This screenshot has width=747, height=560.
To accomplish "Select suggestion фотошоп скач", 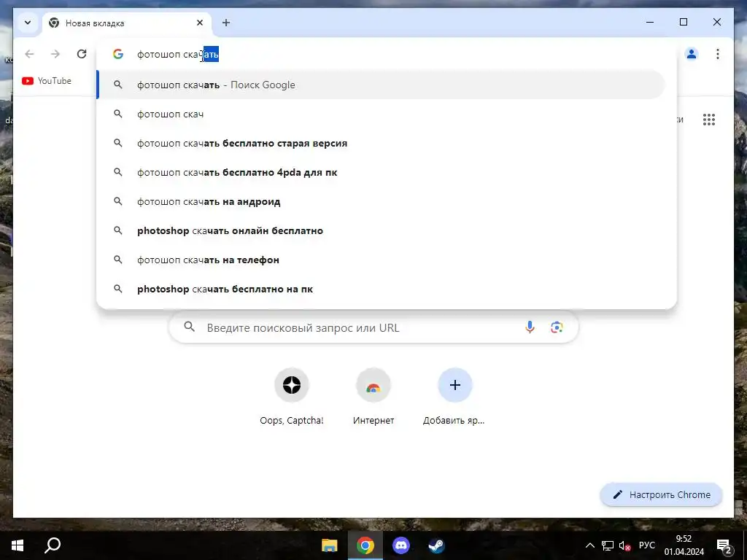I will (x=381, y=114).
